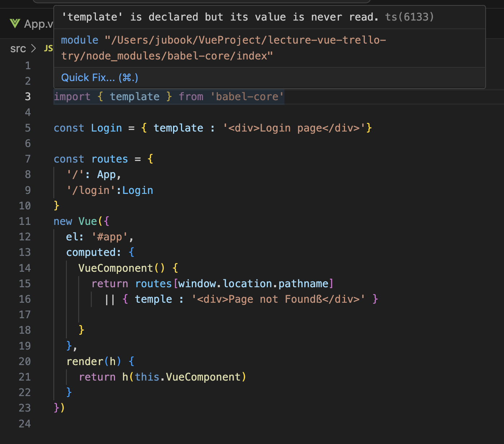Click line number 16 in gutter
The height and width of the screenshot is (444, 504).
(x=25, y=299)
